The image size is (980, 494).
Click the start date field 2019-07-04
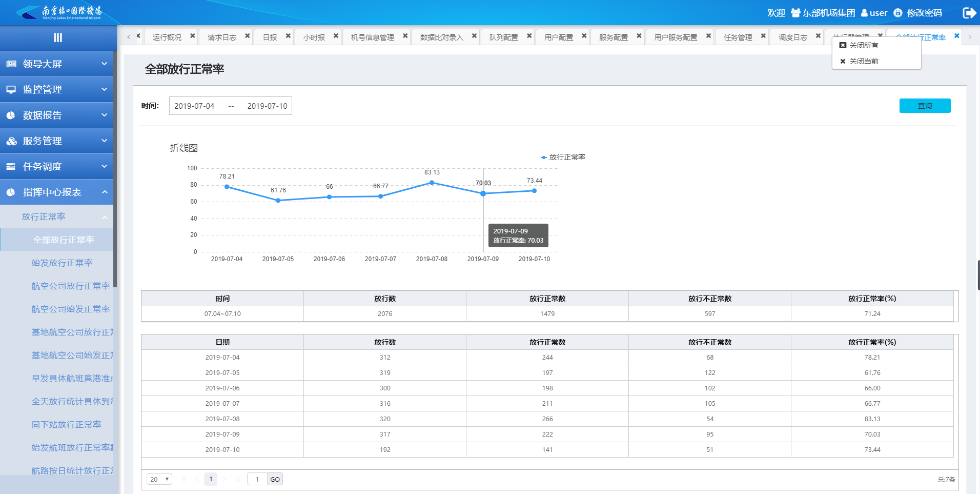point(194,106)
